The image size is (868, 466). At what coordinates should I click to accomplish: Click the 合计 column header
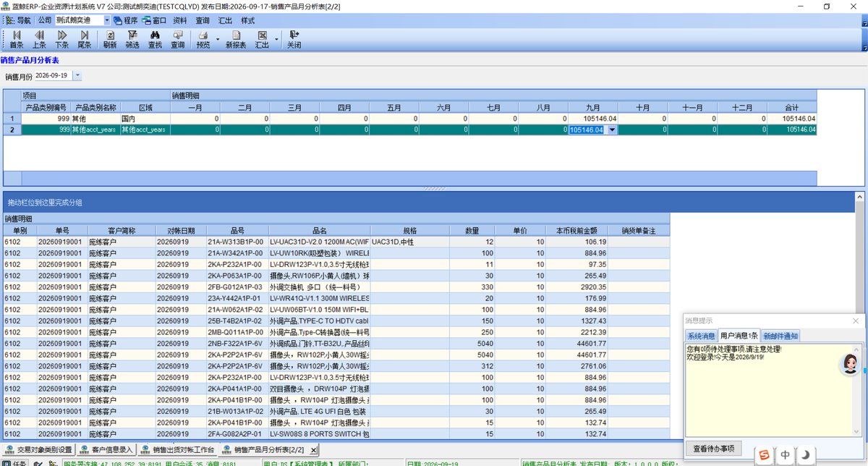[x=791, y=107]
